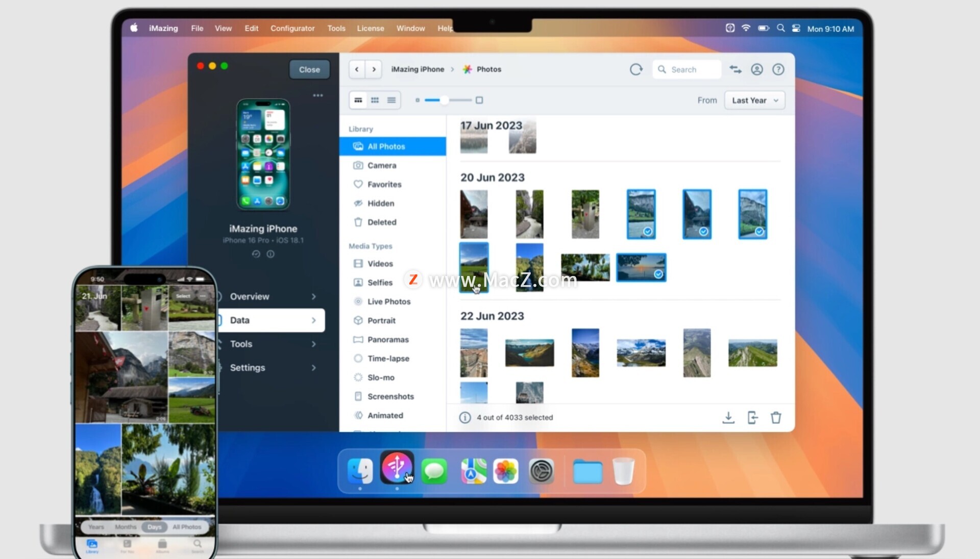Go forward with the right arrow button

coord(374,69)
